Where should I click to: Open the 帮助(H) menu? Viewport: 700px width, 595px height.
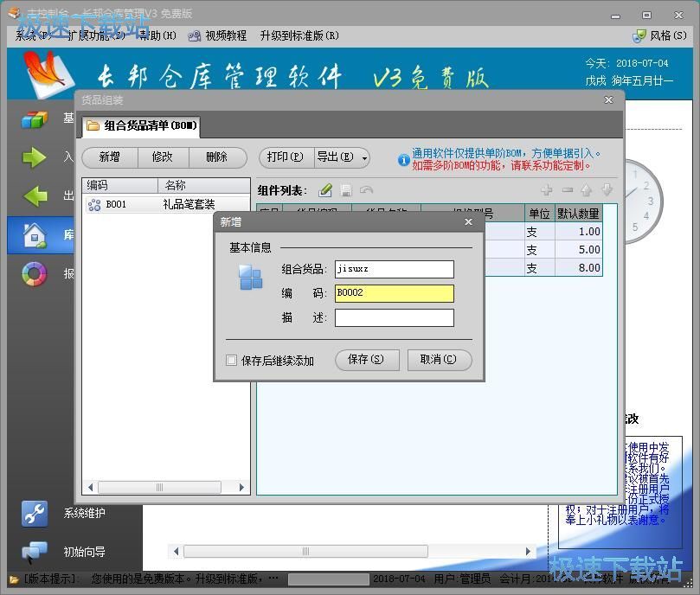tap(157, 35)
